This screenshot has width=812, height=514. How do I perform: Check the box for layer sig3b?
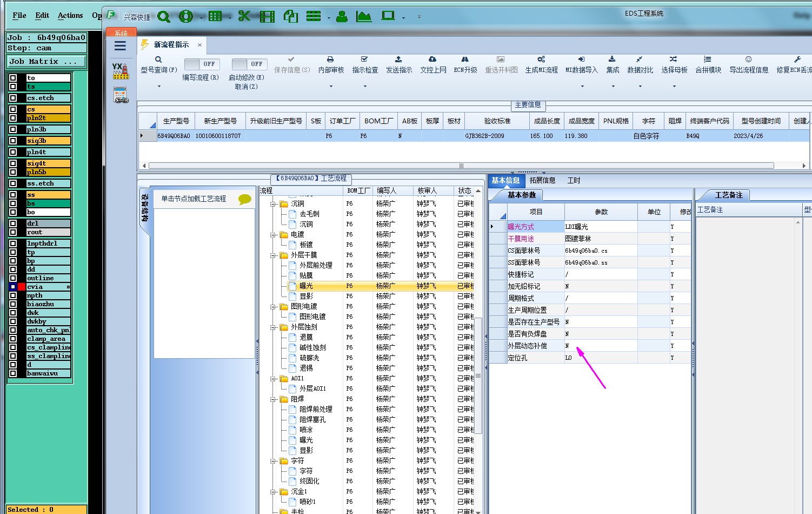13,141
